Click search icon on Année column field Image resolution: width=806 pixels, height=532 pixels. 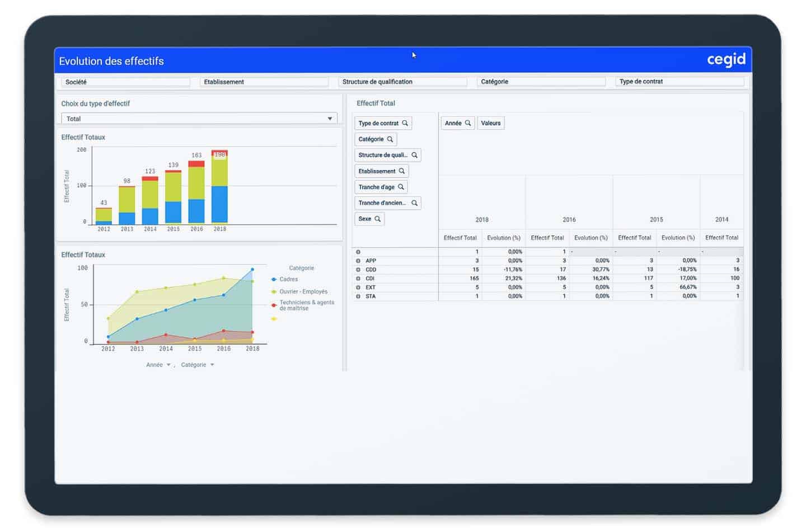(468, 123)
